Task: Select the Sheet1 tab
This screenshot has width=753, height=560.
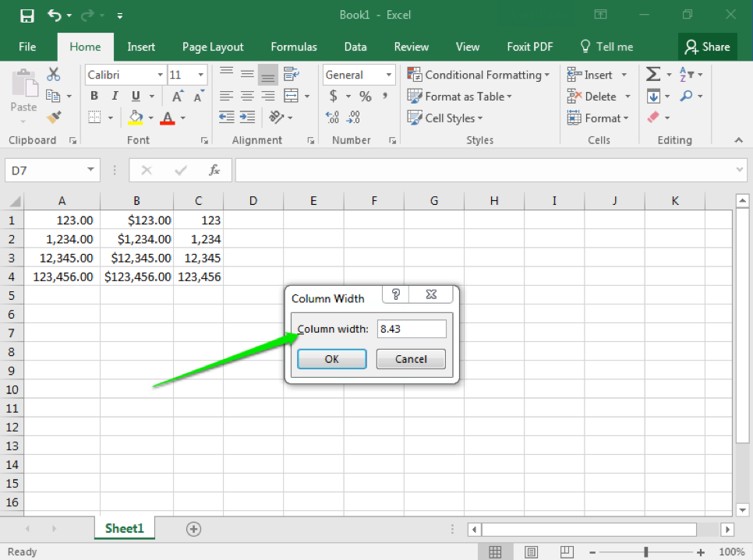Action: tap(124, 528)
